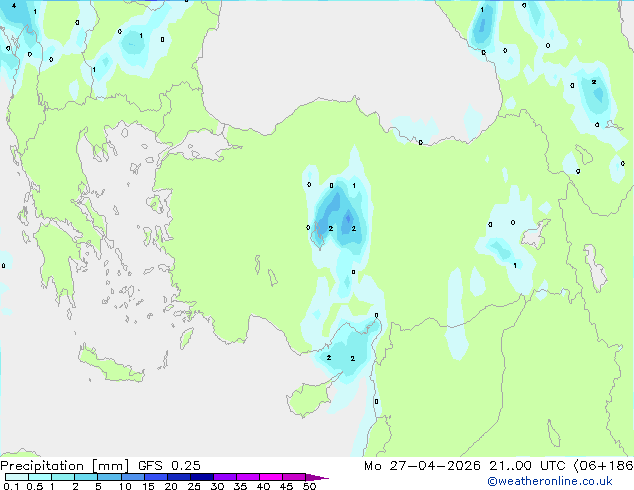Click the 'Precipitation [mm]' title text
The width and height of the screenshot is (634, 490).
pos(64,466)
